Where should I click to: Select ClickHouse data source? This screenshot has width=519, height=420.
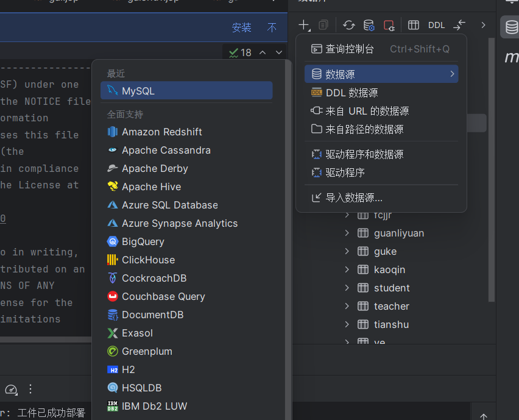coord(186,260)
